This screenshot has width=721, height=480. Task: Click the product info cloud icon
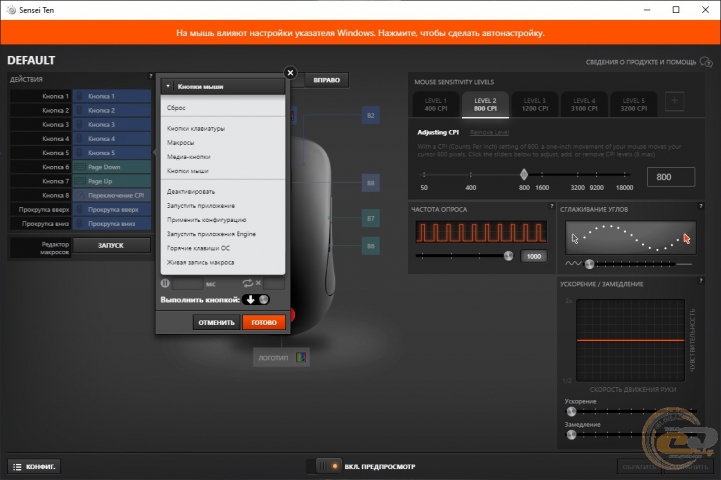(x=706, y=62)
